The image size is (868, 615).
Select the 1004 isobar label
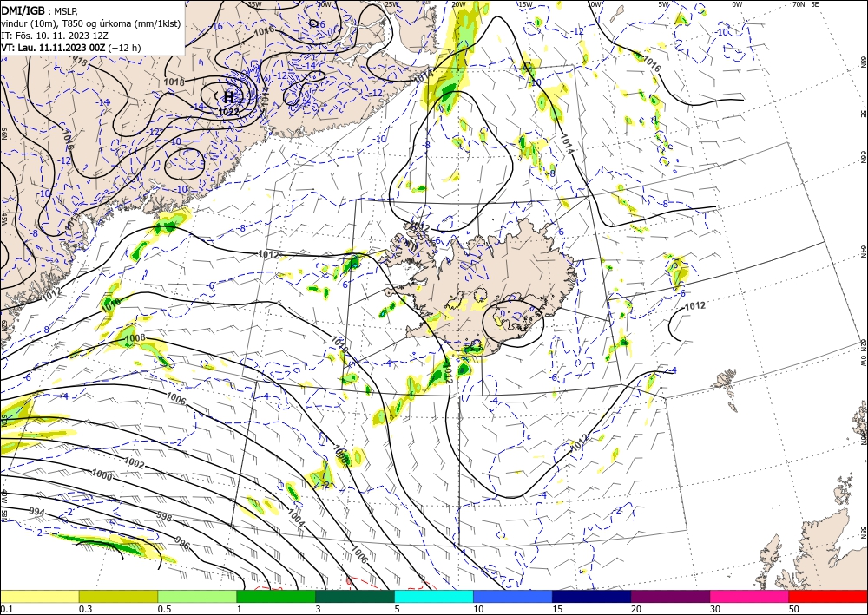[296, 518]
